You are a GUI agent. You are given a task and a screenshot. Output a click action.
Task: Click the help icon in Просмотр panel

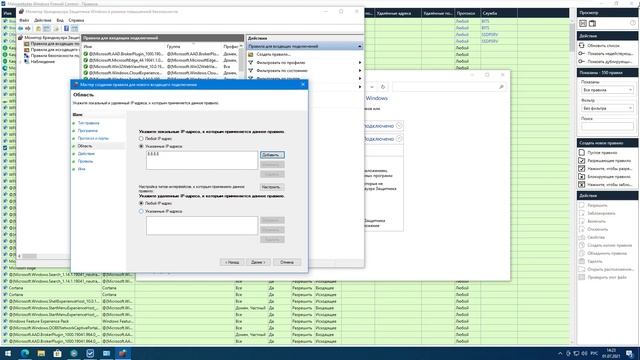pyautogui.click(x=633, y=23)
